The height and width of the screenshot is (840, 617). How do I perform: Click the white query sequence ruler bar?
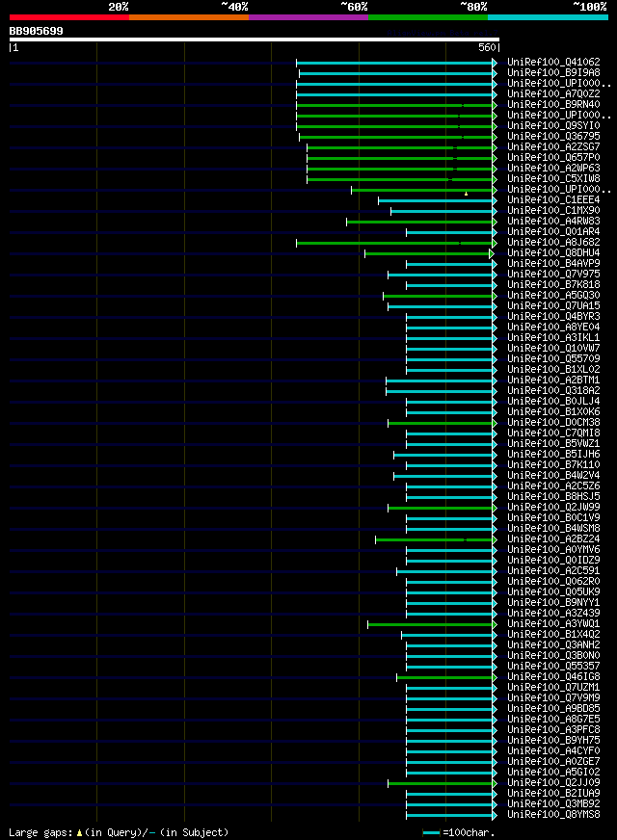pyautogui.click(x=255, y=39)
